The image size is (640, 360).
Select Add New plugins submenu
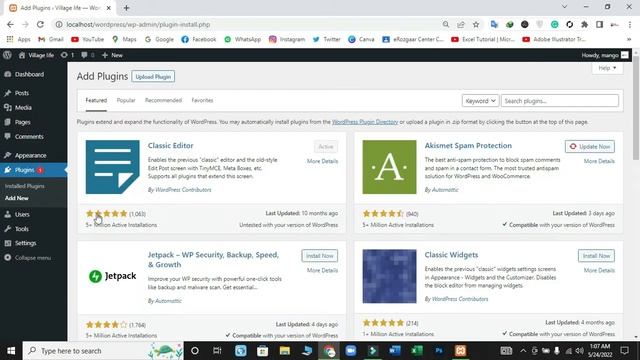(17, 198)
